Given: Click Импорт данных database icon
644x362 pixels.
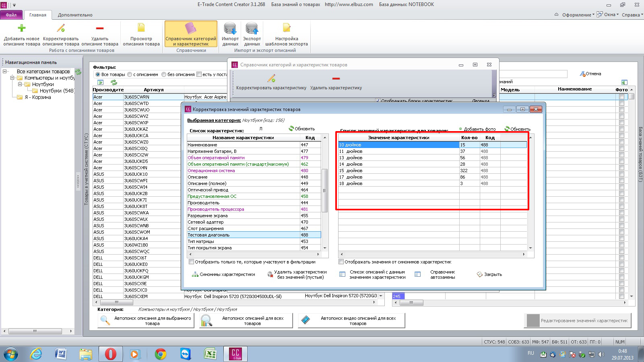Looking at the screenshot, I should 230,29.
